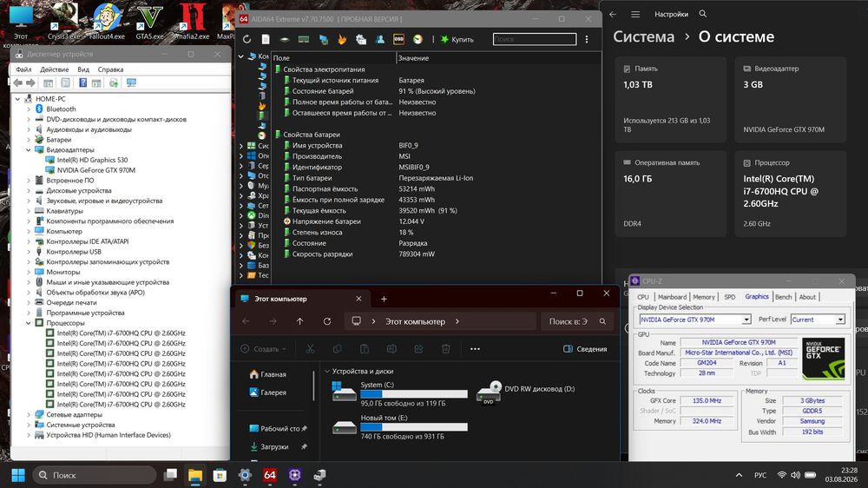Open the AIDA64 report document icon
This screenshot has width=868, height=488.
click(x=266, y=39)
